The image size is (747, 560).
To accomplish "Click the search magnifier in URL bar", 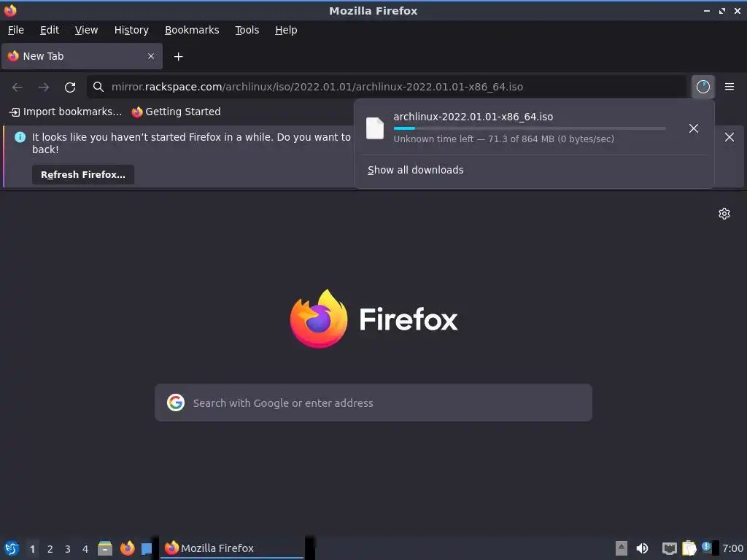I will coord(98,87).
